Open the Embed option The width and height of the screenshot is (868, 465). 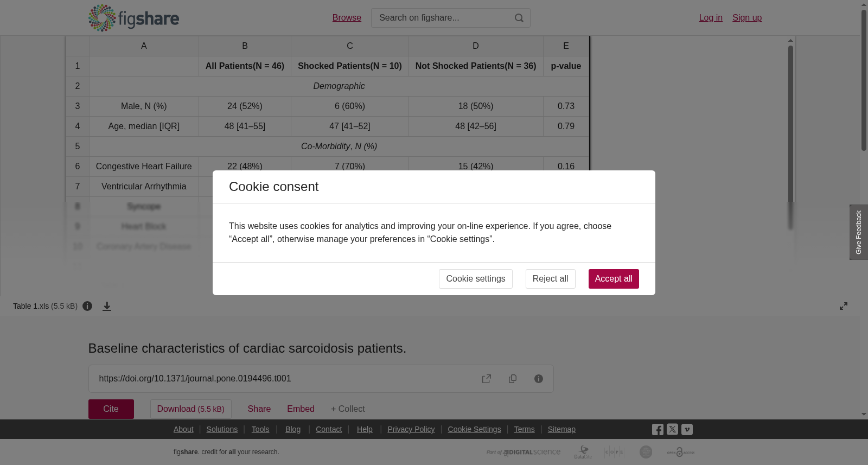click(x=301, y=409)
